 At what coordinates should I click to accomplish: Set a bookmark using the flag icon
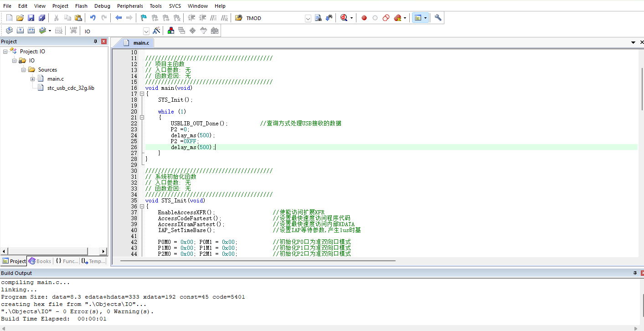tap(143, 18)
